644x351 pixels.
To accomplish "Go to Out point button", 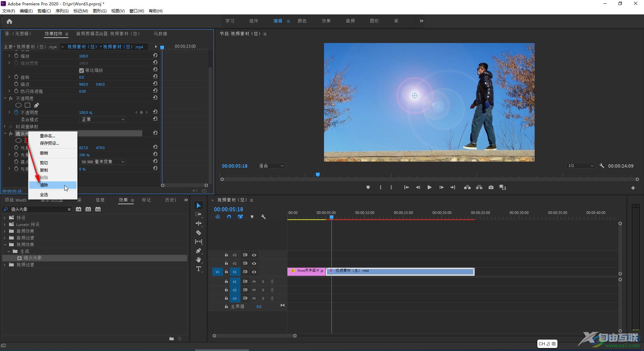I will pos(453,187).
